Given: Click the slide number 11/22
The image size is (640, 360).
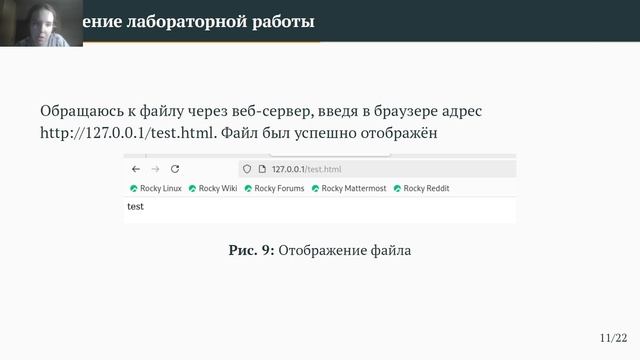Looking at the screenshot, I should 613,338.
